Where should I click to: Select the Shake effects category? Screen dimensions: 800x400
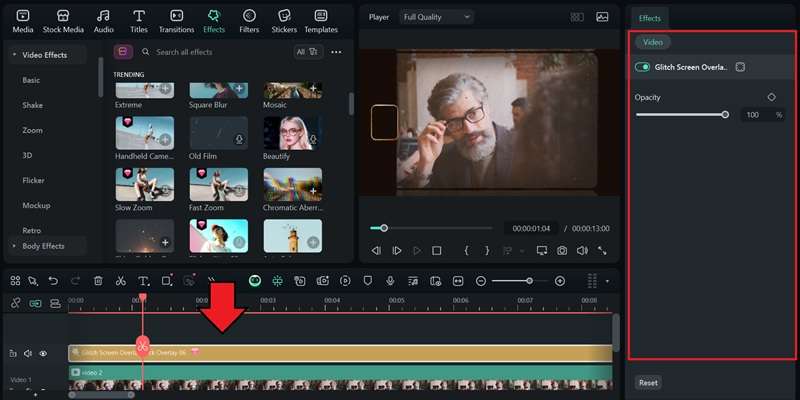[33, 105]
